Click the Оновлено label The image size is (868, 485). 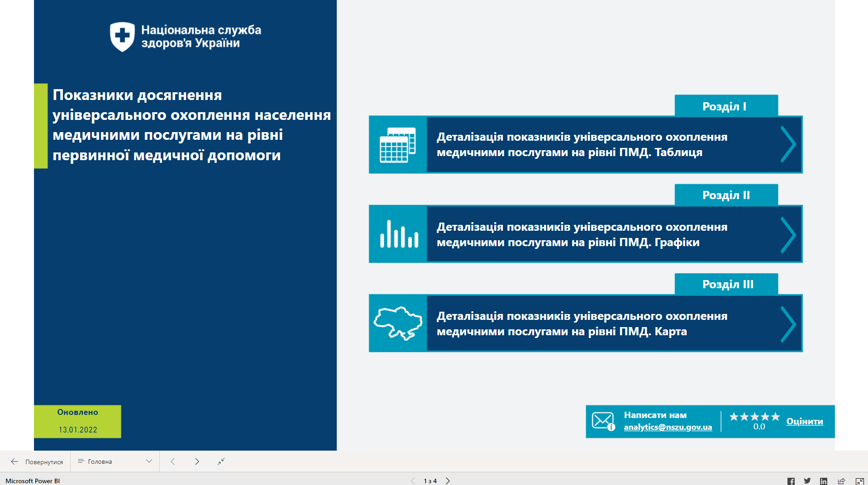click(77, 412)
